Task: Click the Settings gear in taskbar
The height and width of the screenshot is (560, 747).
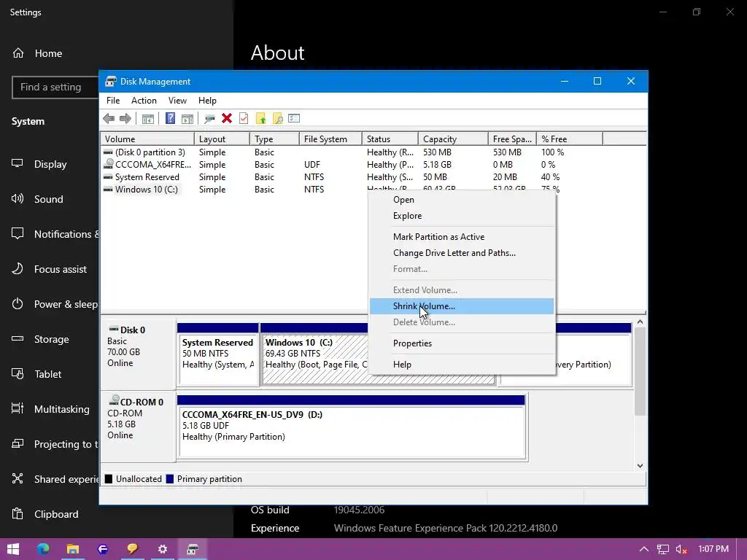Action: click(163, 549)
